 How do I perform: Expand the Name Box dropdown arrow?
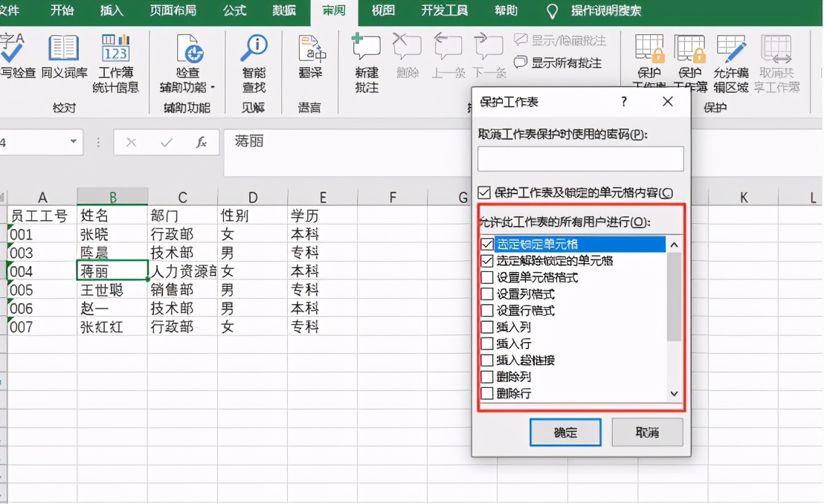(x=74, y=141)
